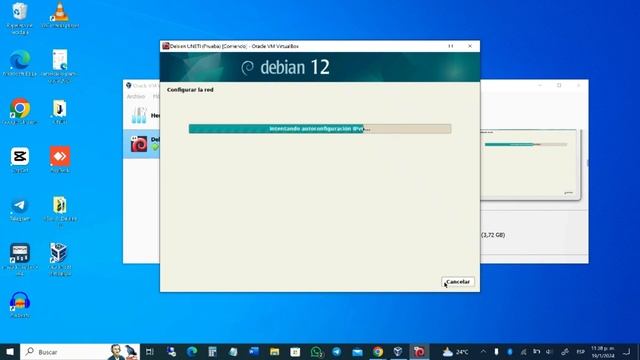Switch to the Debian VM taskbar icon

(x=419, y=351)
